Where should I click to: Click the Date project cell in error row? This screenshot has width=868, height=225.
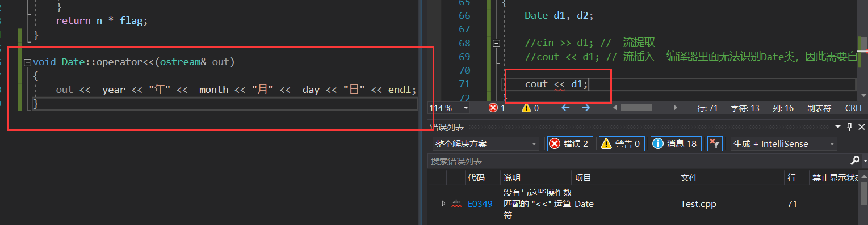point(584,203)
